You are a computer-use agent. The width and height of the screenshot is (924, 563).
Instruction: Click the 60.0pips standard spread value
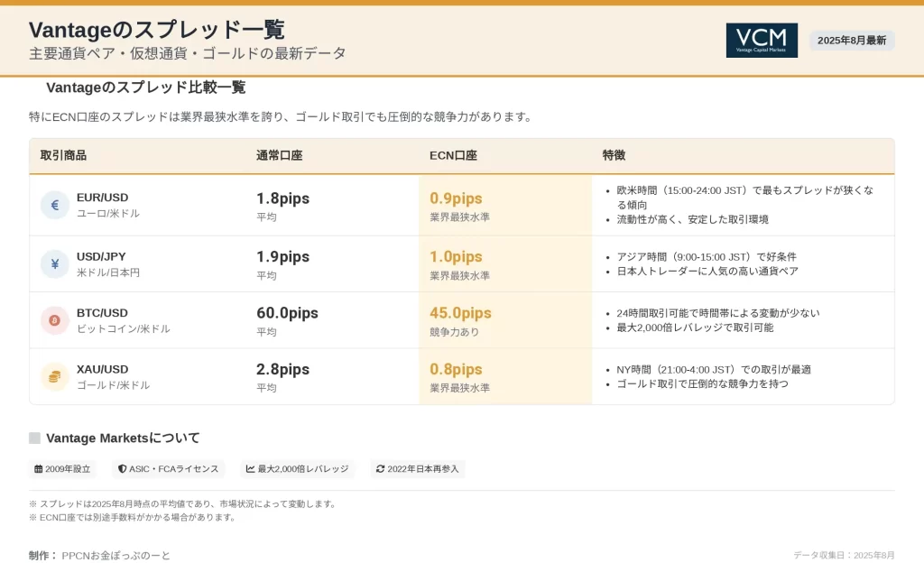[287, 313]
